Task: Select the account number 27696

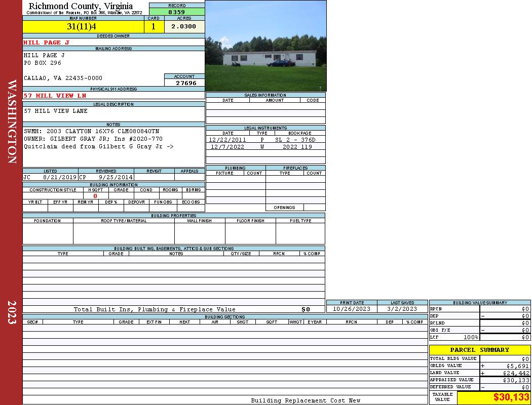Action: pyautogui.click(x=186, y=83)
